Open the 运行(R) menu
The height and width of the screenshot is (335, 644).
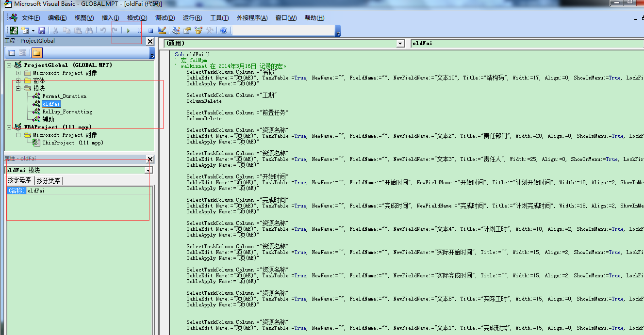pyautogui.click(x=193, y=18)
